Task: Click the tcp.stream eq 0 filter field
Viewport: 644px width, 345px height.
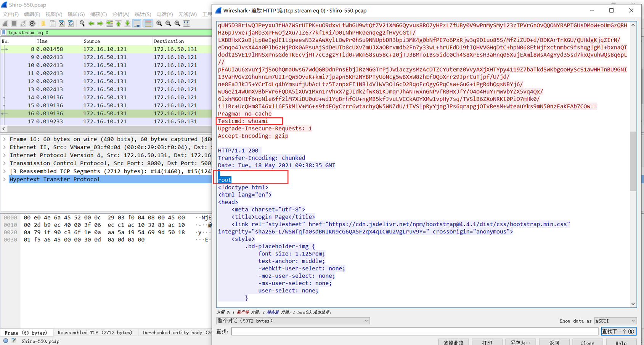Action: point(109,33)
